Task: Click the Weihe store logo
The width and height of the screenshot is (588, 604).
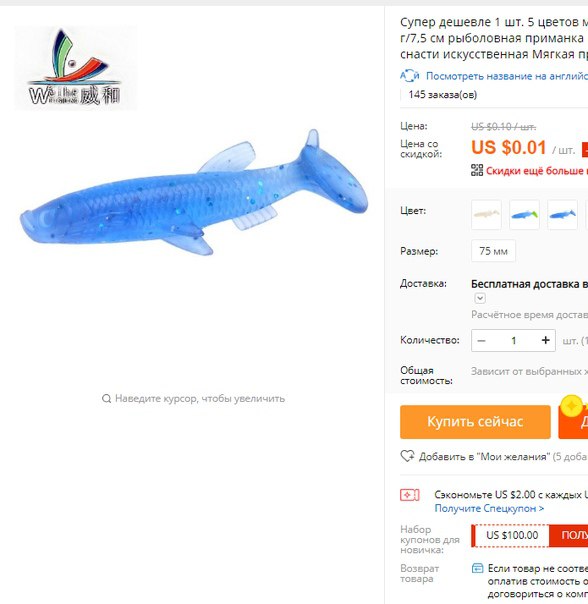Action: pos(76,68)
